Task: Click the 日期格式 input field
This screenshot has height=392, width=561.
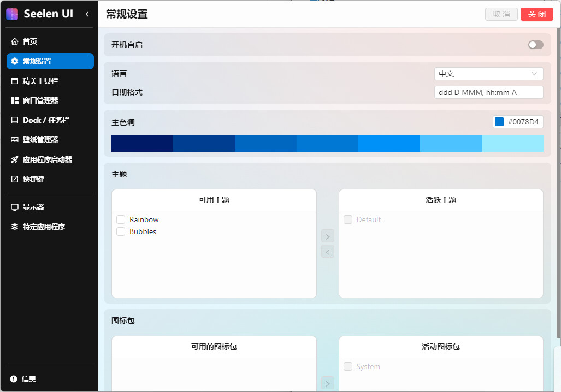Action: pos(488,92)
